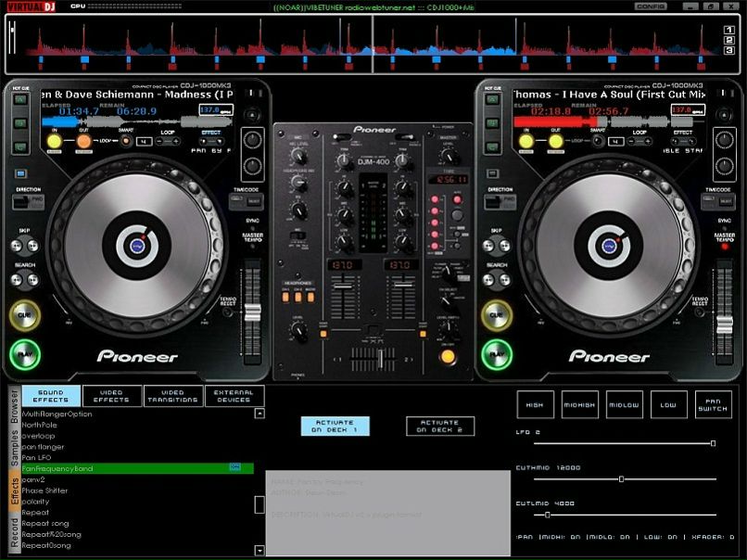Open the Sound Effects tab
The image size is (747, 560).
click(x=51, y=396)
